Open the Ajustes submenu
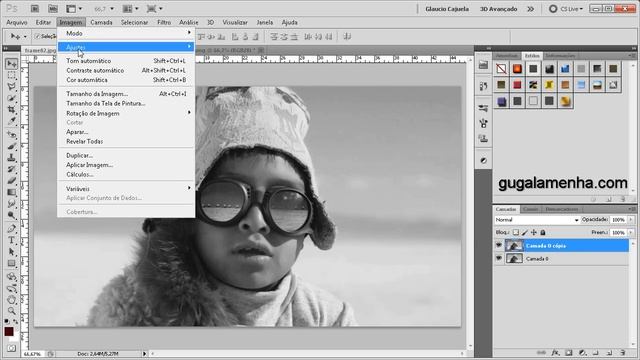The width and height of the screenshot is (640, 360). [126, 47]
